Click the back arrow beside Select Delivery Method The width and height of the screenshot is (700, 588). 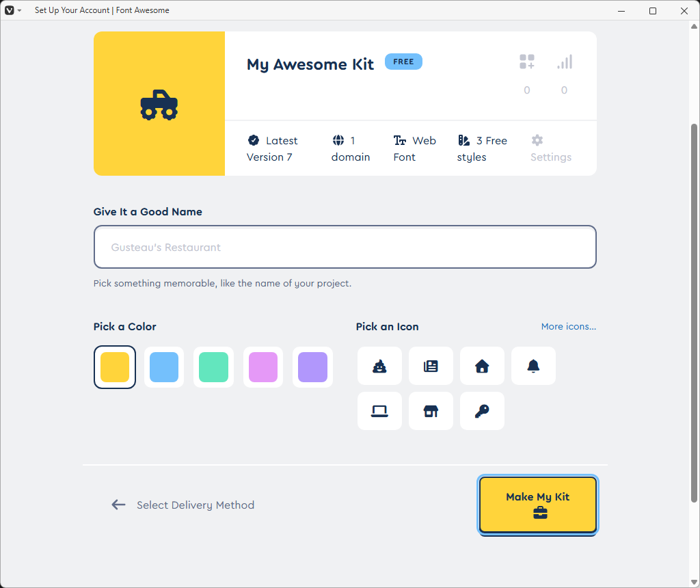click(118, 505)
